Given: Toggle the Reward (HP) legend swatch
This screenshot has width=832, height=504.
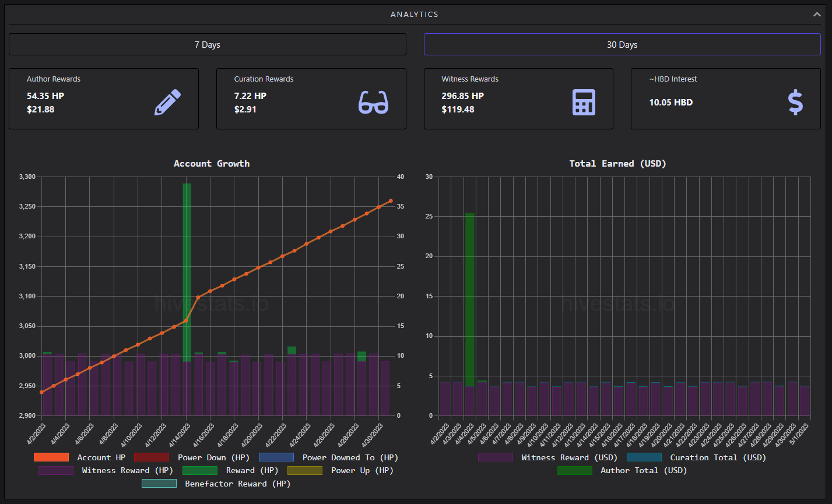Looking at the screenshot, I should (200, 470).
